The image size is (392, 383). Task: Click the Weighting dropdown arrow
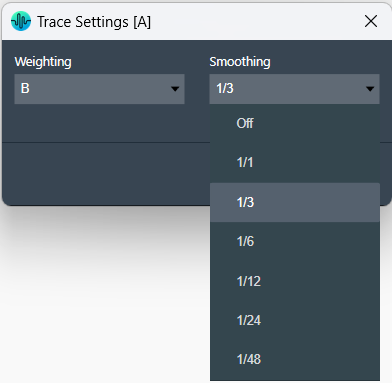click(x=175, y=89)
